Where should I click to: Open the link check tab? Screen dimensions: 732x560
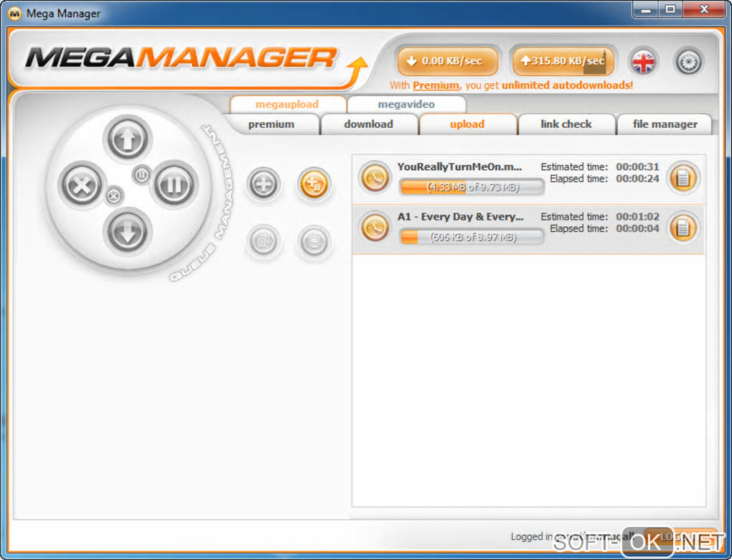tap(566, 124)
